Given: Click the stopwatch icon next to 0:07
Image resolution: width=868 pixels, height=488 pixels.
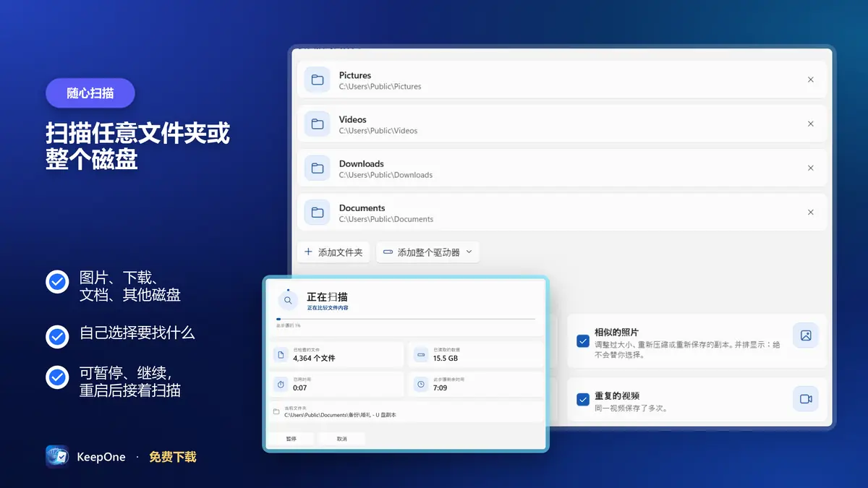Looking at the screenshot, I should pos(282,385).
